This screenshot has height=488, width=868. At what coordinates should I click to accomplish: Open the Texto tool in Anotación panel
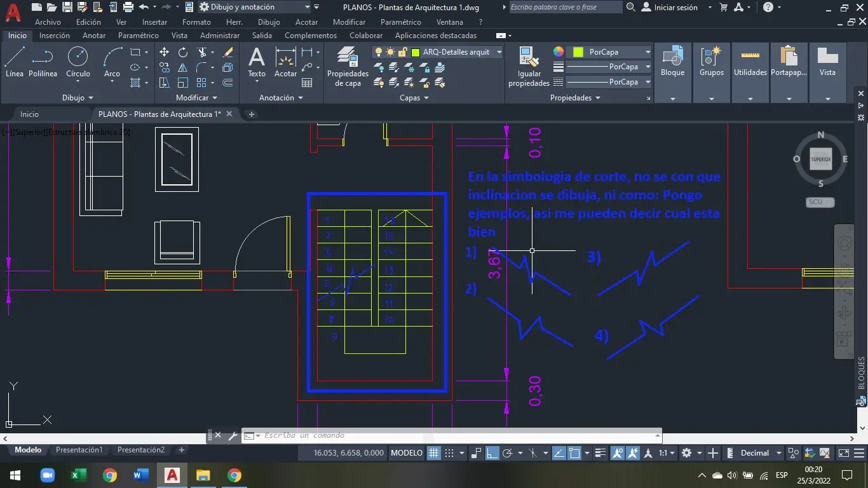256,64
